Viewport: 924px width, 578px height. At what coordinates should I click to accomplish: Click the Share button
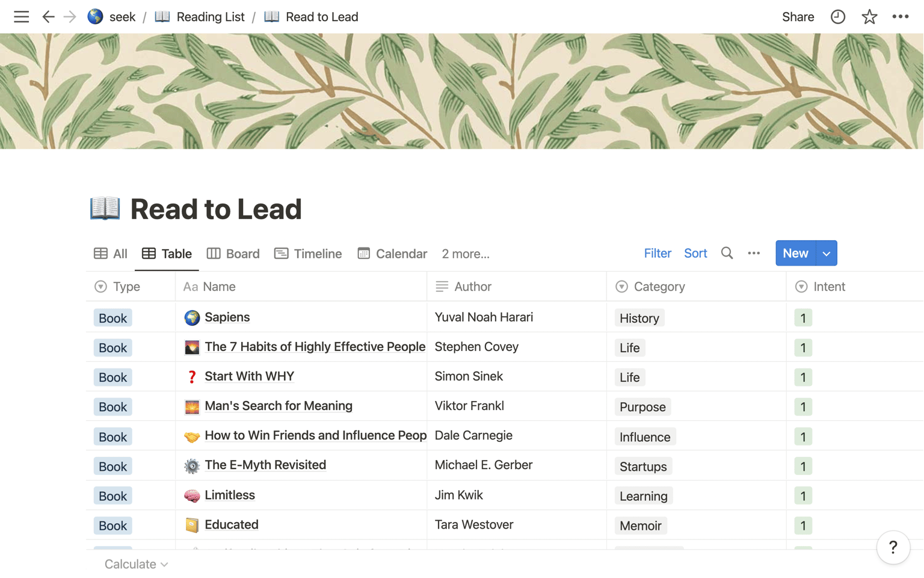tap(798, 17)
